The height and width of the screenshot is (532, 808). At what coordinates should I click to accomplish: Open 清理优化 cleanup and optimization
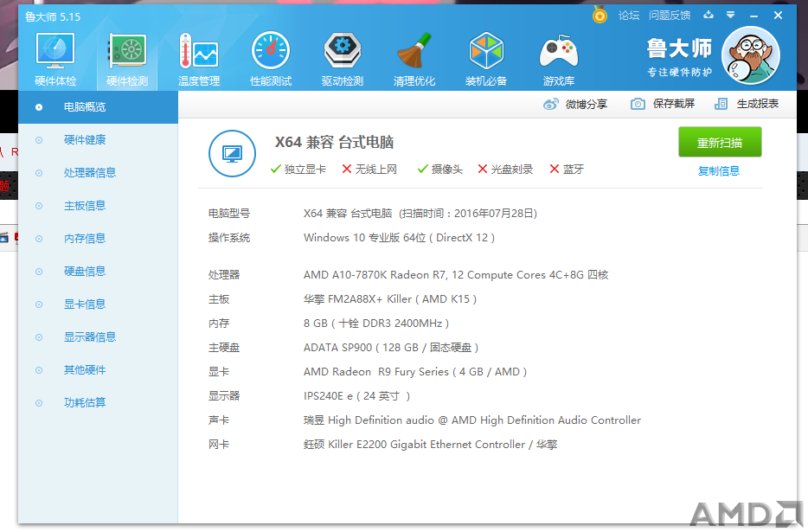[414, 60]
